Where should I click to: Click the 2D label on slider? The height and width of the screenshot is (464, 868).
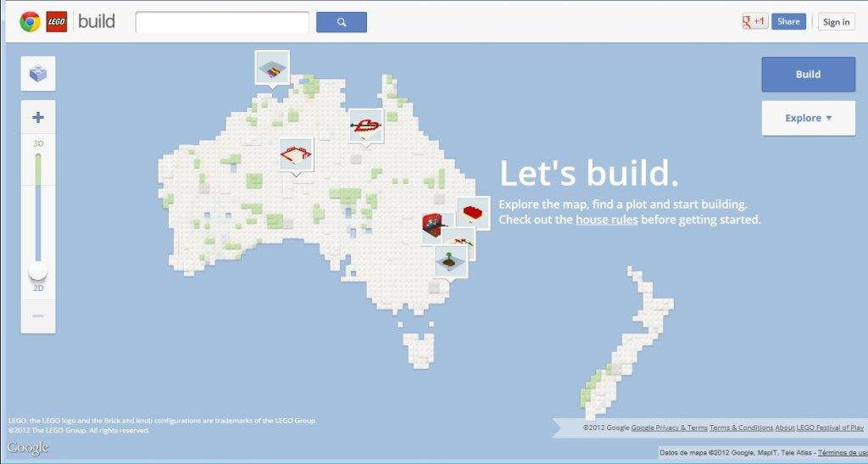(38, 288)
